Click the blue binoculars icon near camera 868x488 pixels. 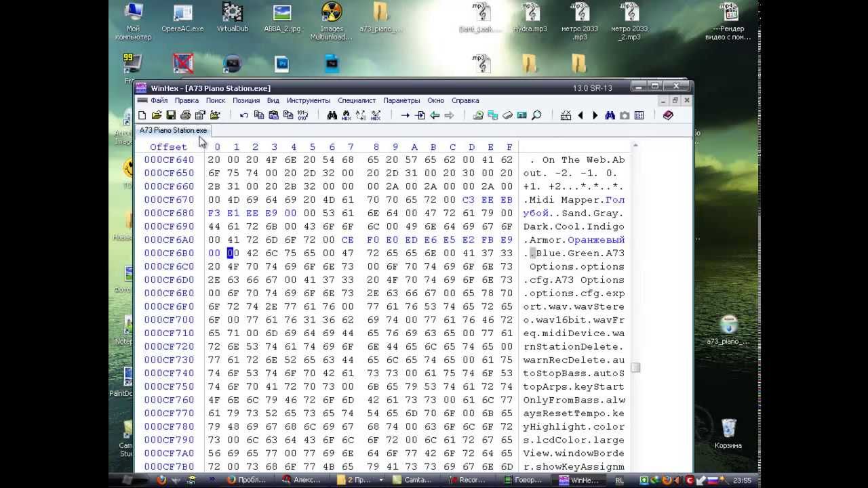pyautogui.click(x=610, y=115)
